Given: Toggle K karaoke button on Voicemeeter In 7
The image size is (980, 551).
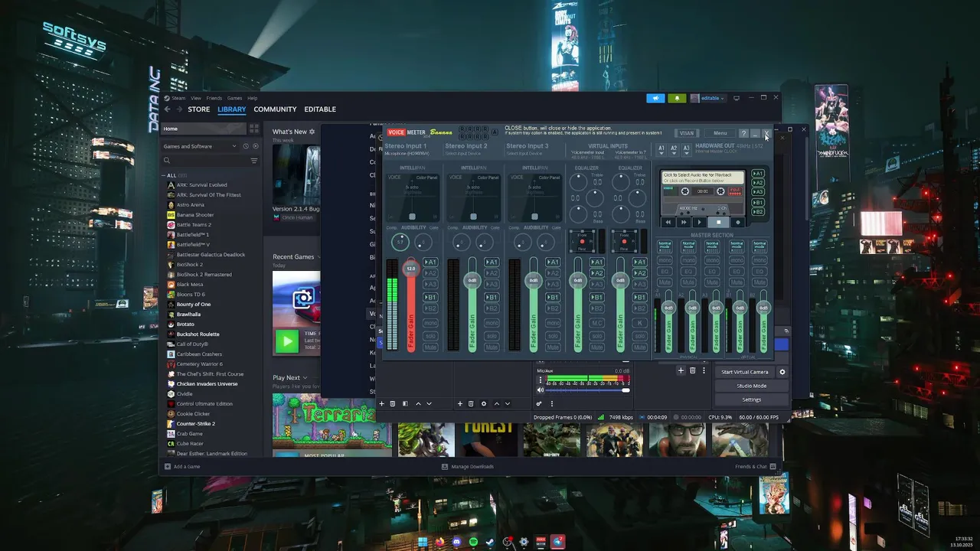Looking at the screenshot, I should click(x=640, y=323).
